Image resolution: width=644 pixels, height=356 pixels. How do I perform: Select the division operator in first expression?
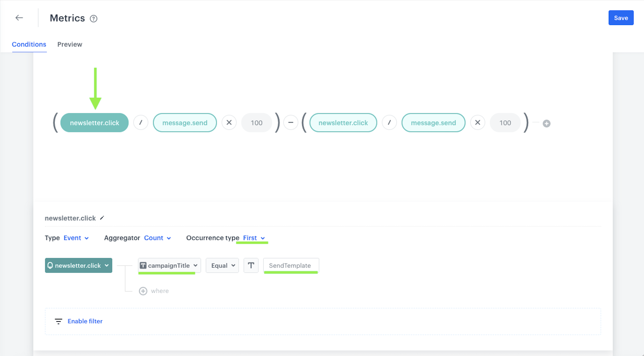point(141,122)
